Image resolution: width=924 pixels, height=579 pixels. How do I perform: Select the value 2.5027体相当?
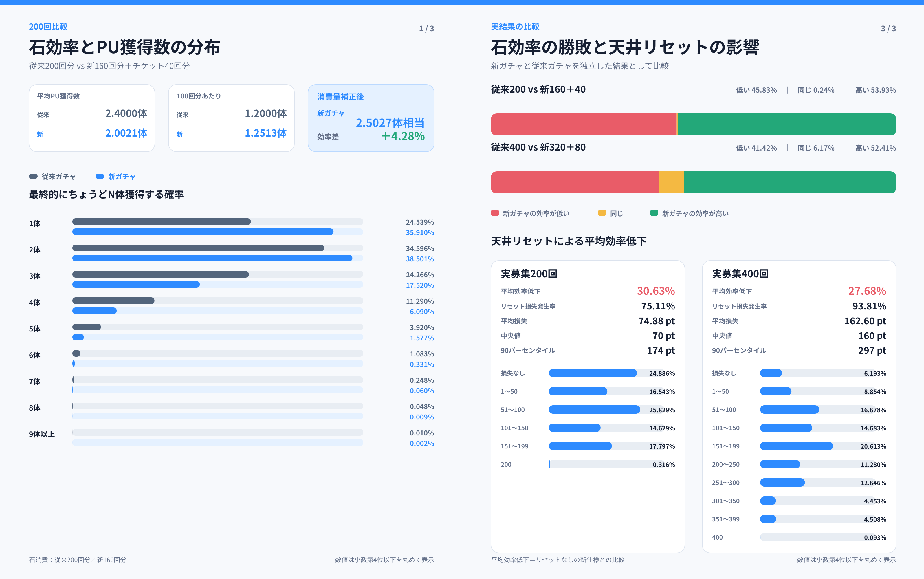click(x=390, y=122)
